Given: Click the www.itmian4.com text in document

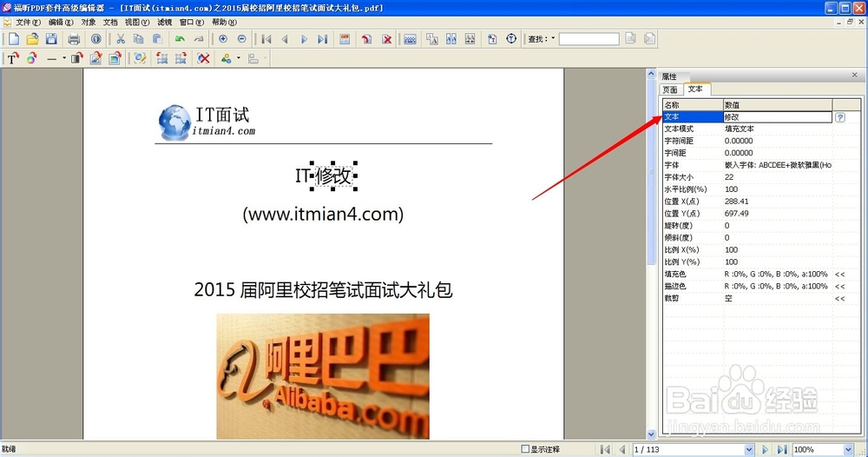Looking at the screenshot, I should pos(323,214).
